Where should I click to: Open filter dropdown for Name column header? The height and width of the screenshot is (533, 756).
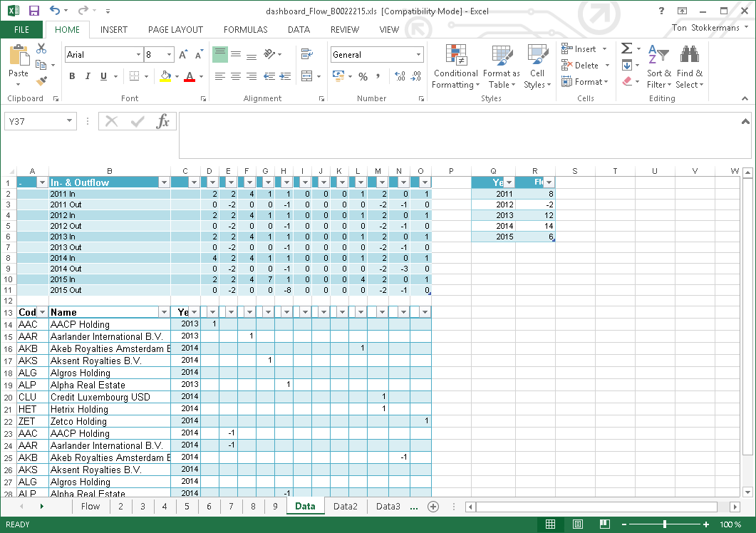pyautogui.click(x=164, y=312)
